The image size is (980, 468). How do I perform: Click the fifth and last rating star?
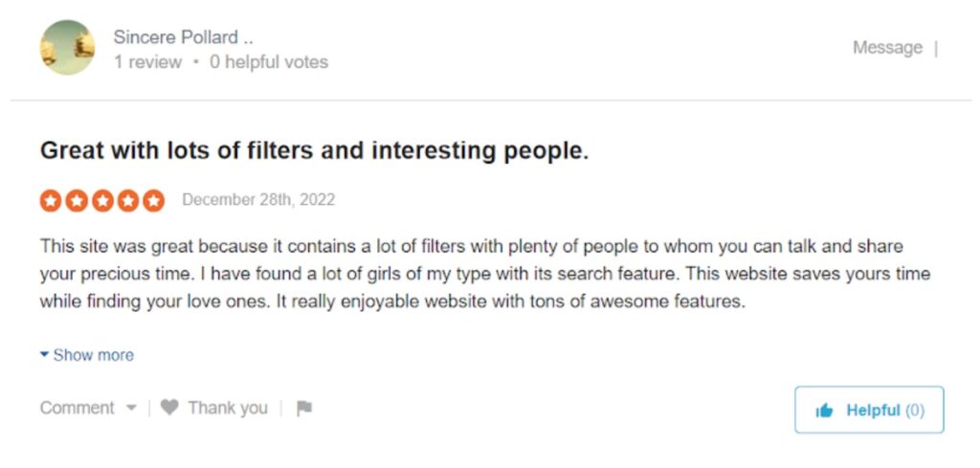coord(153,201)
